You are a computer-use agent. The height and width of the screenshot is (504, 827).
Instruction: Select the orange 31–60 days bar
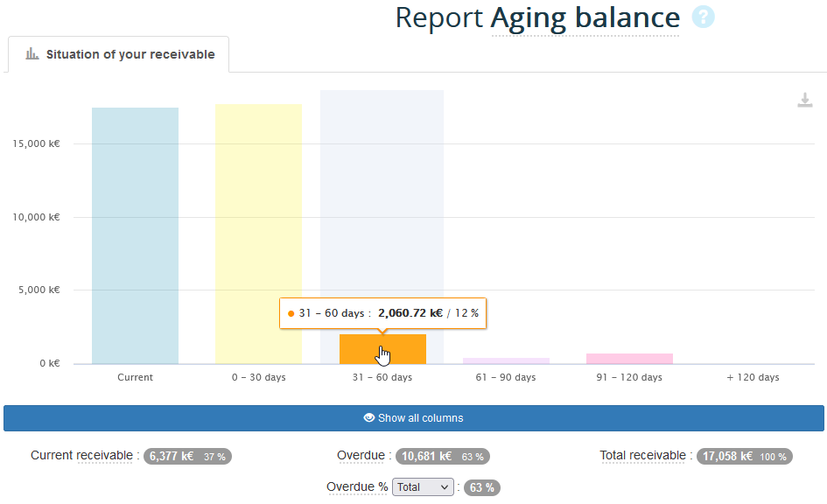(382, 348)
